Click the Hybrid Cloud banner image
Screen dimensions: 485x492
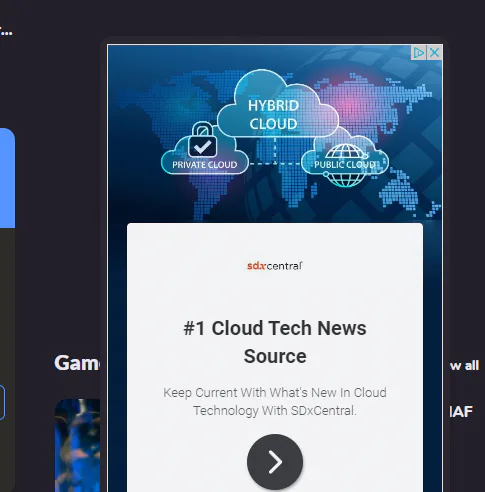(x=275, y=133)
